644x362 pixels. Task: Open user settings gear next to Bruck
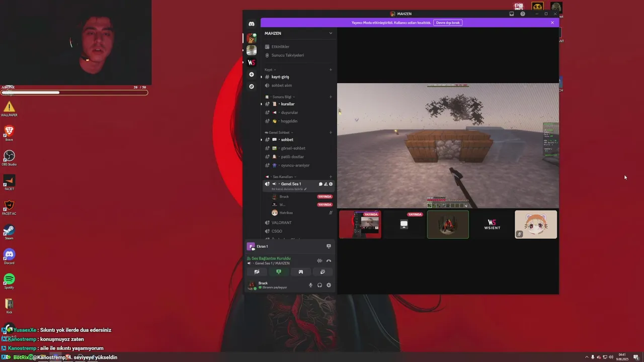point(329,285)
